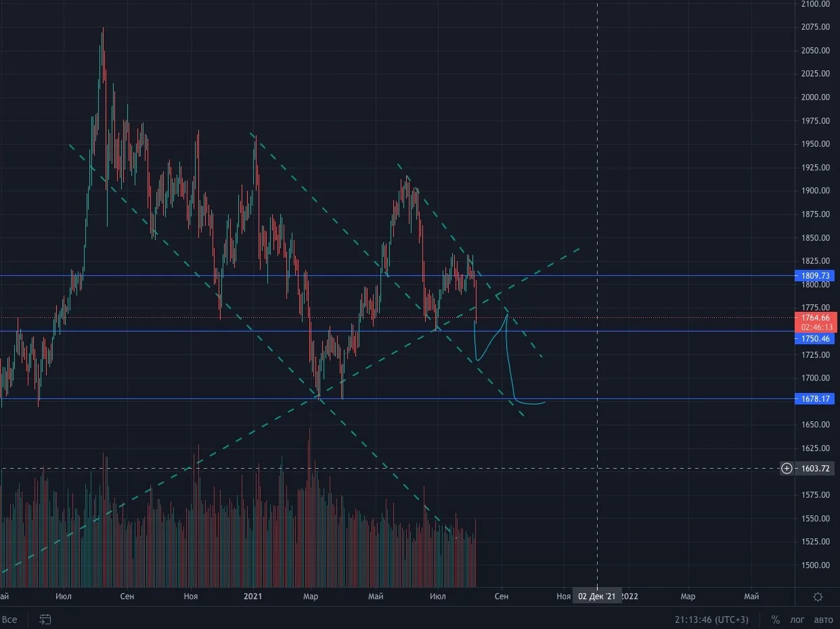
Task: Click the 1900.00 price scale value
Action: pos(816,191)
